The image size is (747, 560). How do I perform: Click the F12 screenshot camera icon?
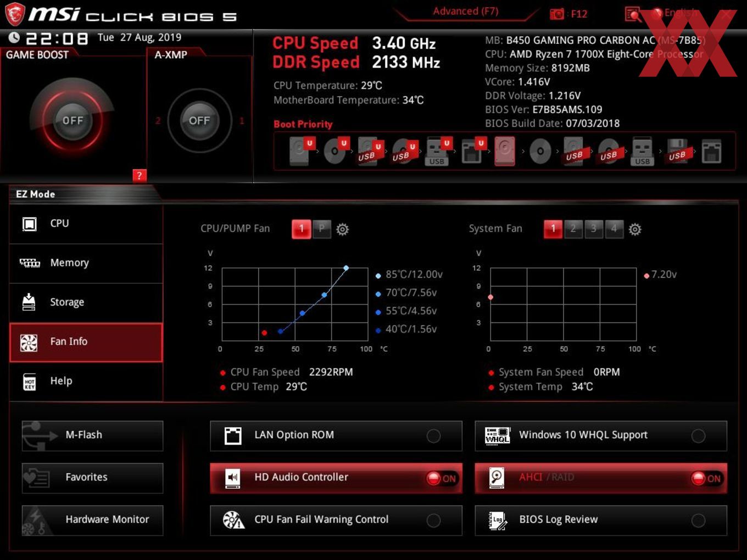pyautogui.click(x=557, y=14)
